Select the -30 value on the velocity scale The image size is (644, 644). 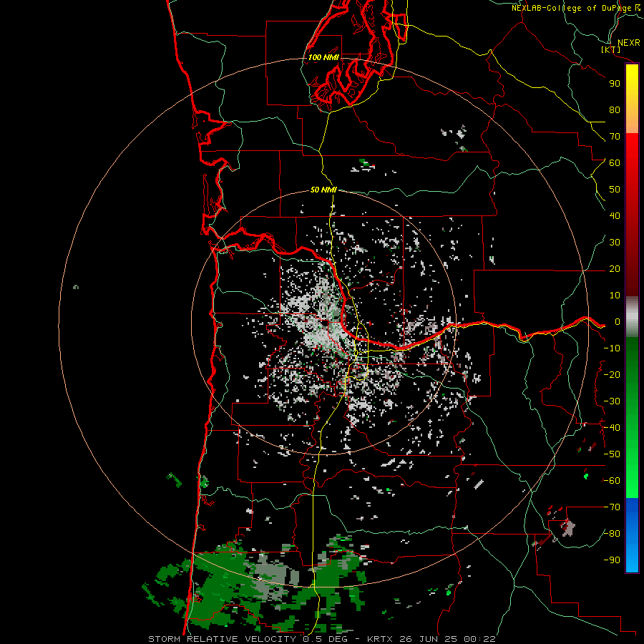click(612, 401)
